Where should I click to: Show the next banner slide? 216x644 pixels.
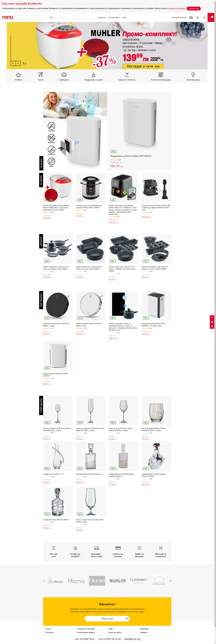[18, 64]
